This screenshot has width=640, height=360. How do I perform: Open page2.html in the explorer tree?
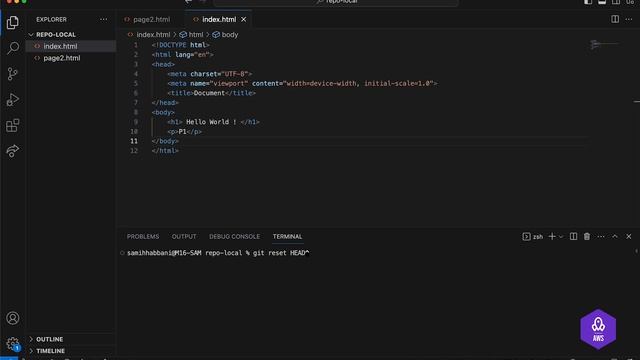pos(71,58)
